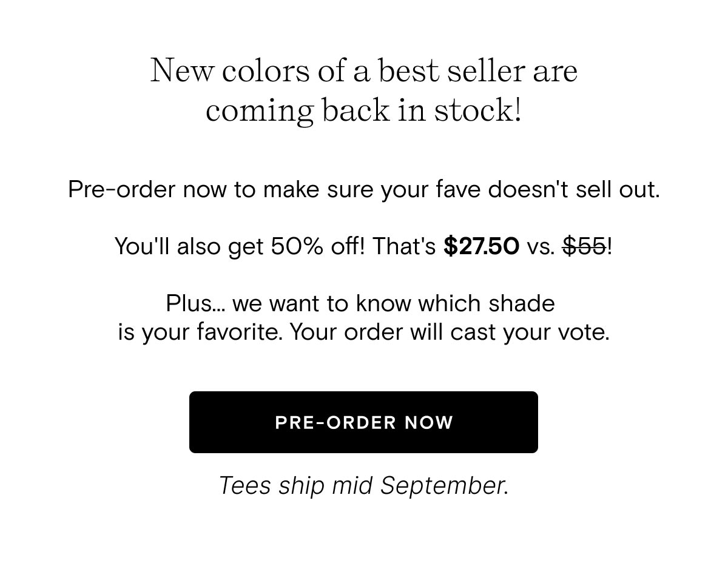This screenshot has height=566, width=728.
Task: Click the 'coming back in stock!' headline line
Action: click(363, 111)
